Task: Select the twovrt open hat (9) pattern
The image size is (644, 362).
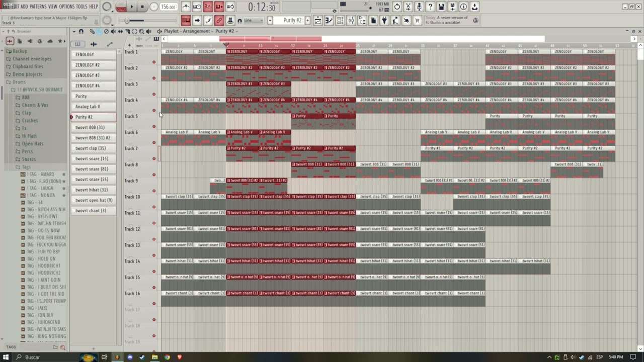Action: tap(94, 200)
